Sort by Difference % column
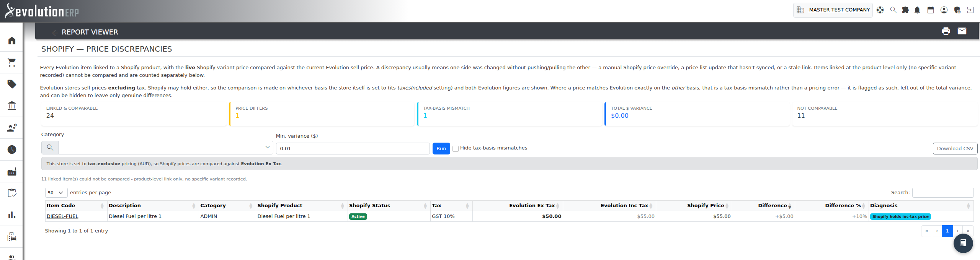980x260 pixels. pos(831,206)
